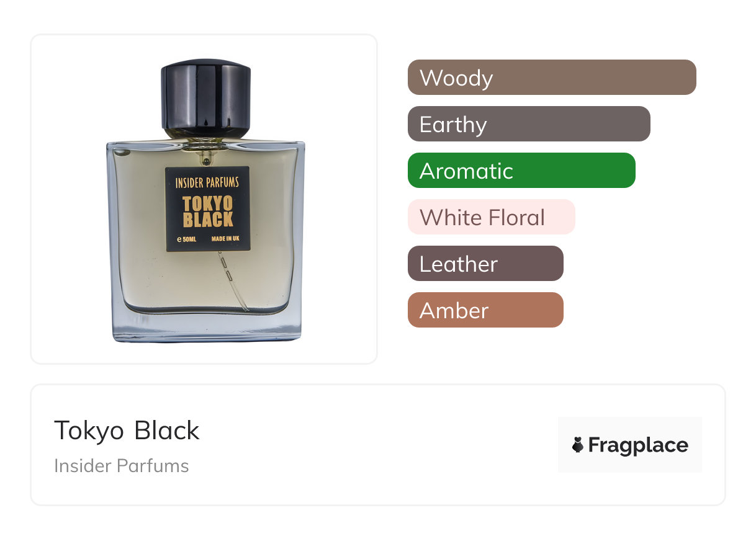This screenshot has height=536, width=756.
Task: Pick the Amber accord bar
Action: (x=485, y=310)
